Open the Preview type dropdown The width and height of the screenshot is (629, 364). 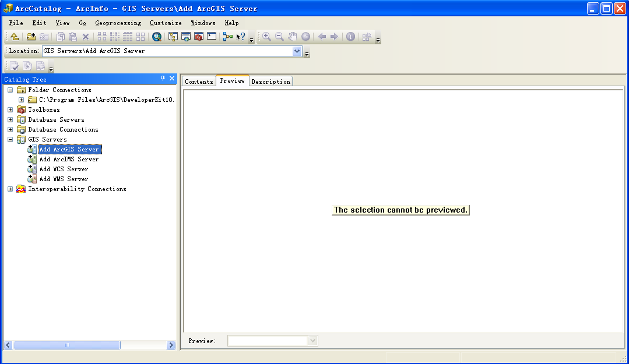(313, 341)
